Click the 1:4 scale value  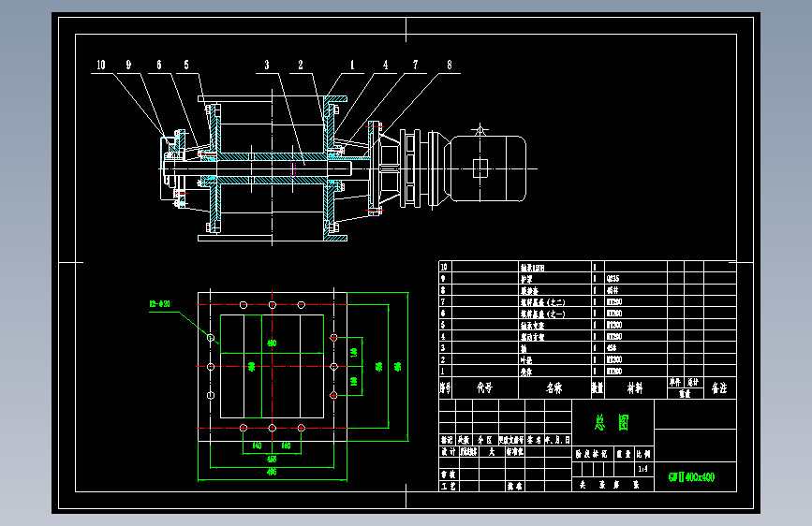pos(642,469)
